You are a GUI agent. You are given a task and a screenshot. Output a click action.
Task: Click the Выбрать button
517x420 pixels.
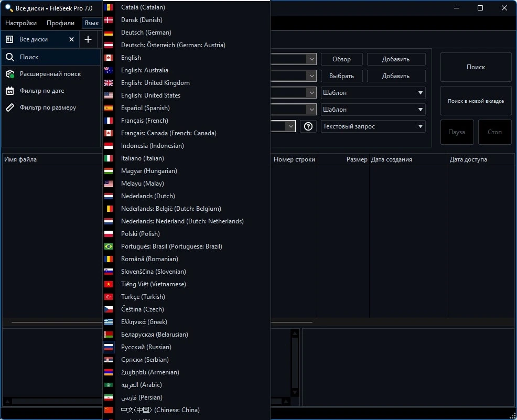(x=341, y=76)
